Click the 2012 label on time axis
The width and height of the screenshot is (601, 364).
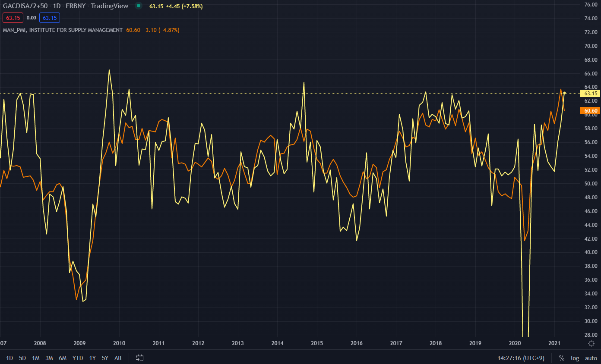(198, 343)
